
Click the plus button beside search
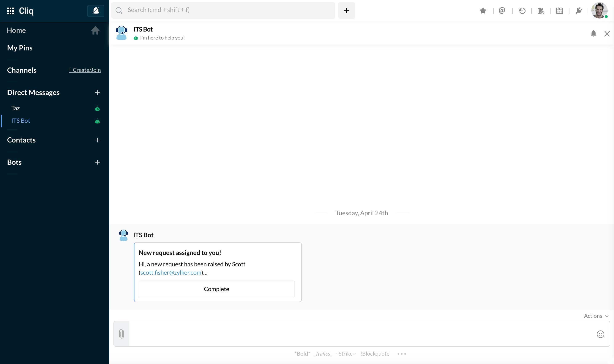tap(346, 10)
